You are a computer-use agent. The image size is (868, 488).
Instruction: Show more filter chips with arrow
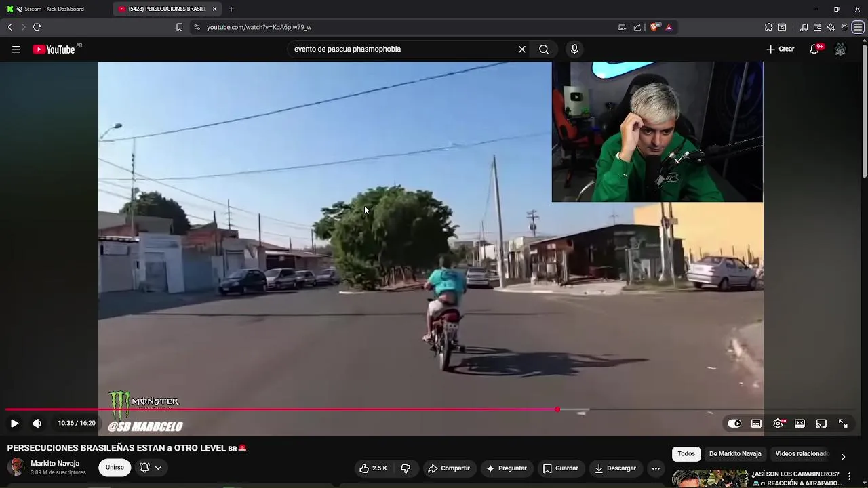(x=843, y=456)
